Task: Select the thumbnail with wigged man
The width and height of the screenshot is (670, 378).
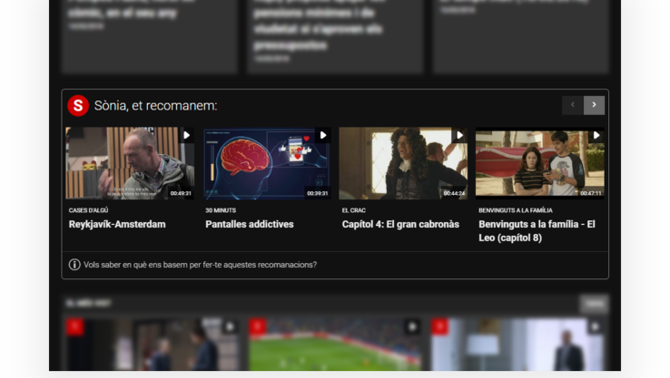Action: 403,163
